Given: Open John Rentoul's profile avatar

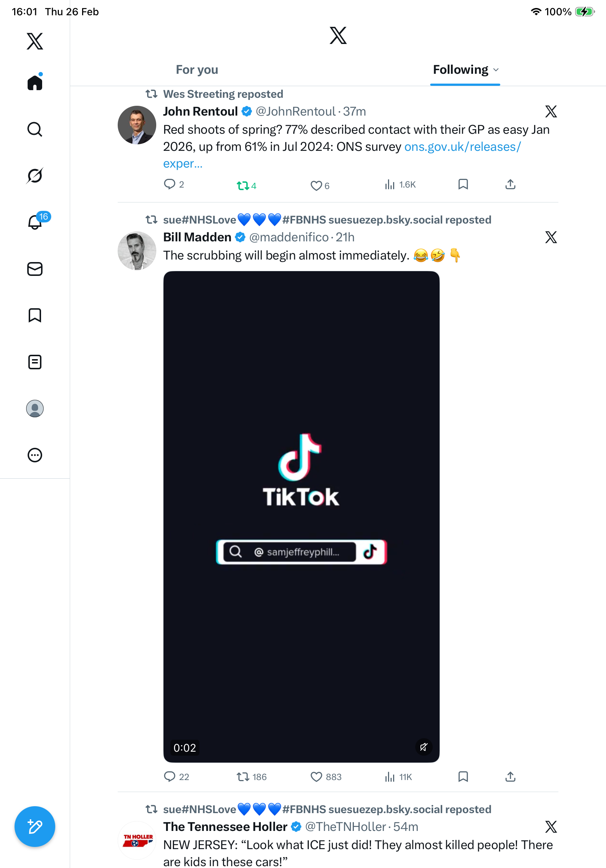Looking at the screenshot, I should click(137, 125).
